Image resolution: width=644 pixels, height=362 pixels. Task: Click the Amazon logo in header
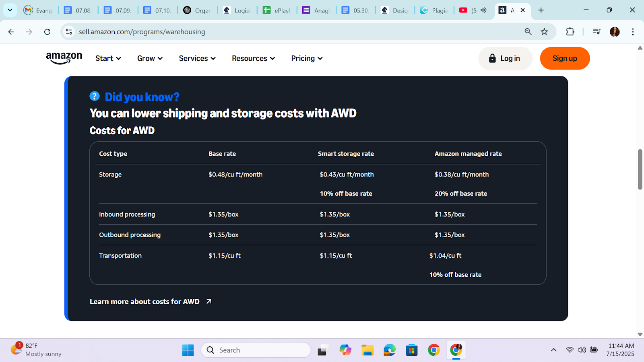tap(64, 58)
